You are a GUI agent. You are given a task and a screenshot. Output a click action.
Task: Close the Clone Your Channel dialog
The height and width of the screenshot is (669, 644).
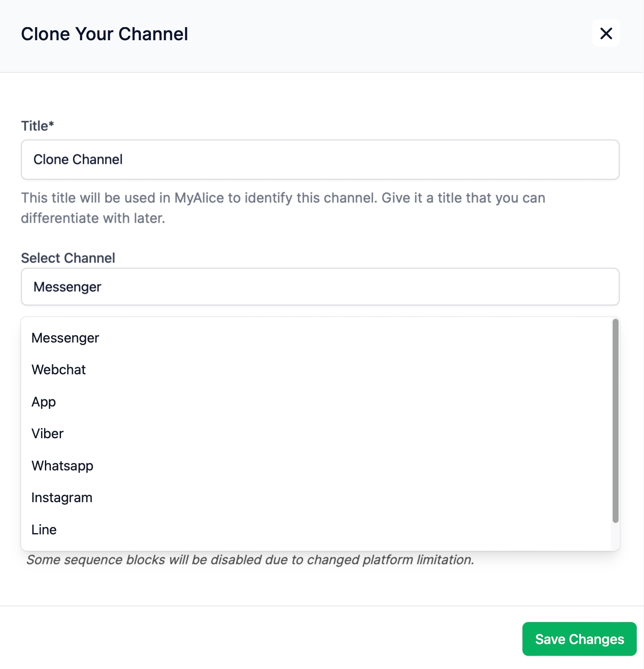coord(606,33)
